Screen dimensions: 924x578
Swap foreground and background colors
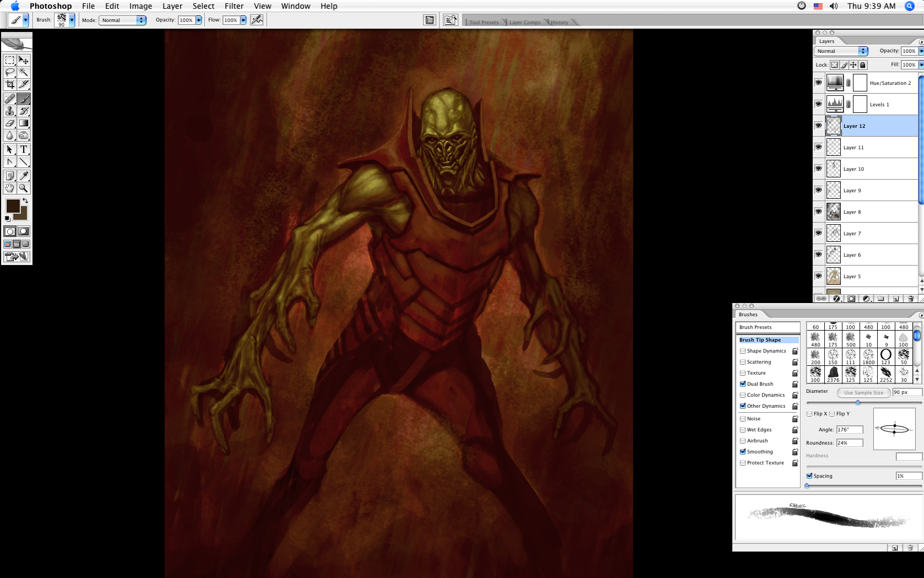(25, 201)
